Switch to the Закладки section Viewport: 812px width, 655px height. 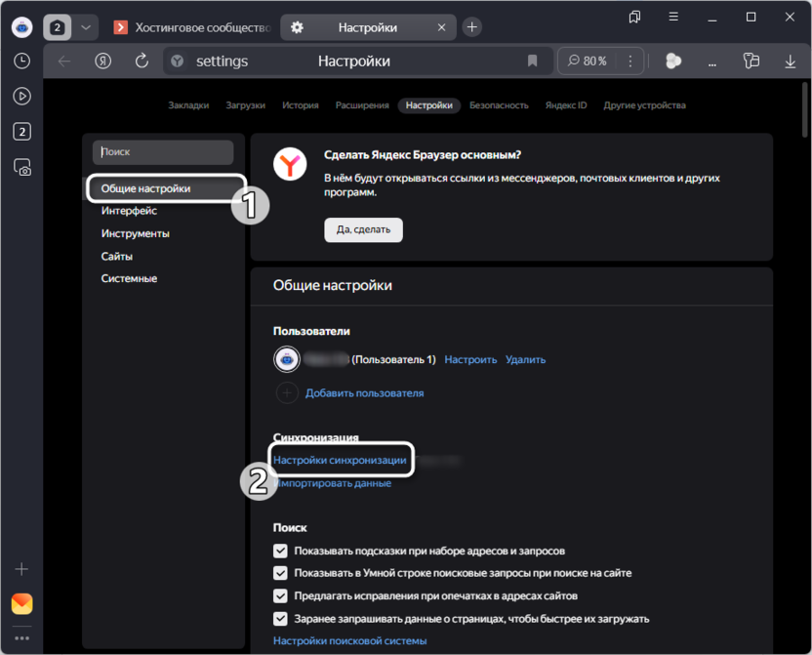[188, 105]
